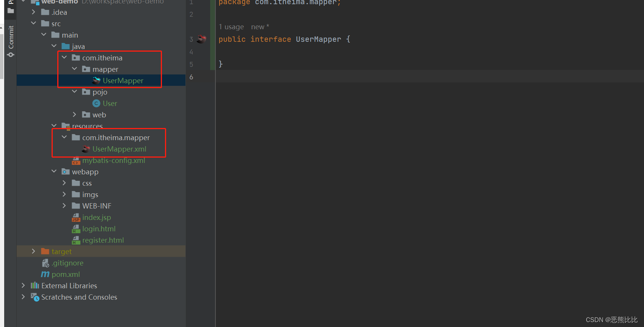Screen dimensions: 644x327
Task: Open the User class file
Action: click(110, 103)
